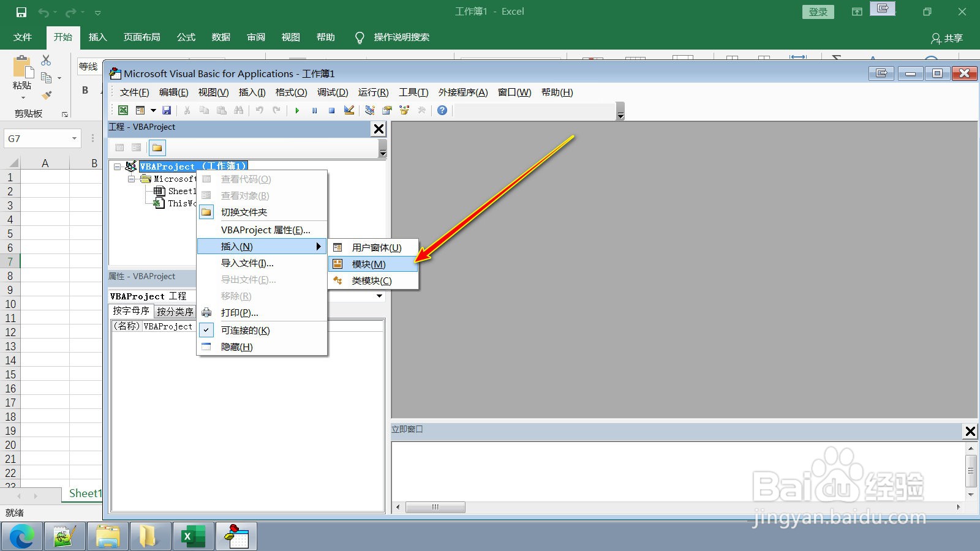The image size is (980, 551).
Task: Click Toggle Folders (切换文件夹) menu item
Action: point(262,212)
